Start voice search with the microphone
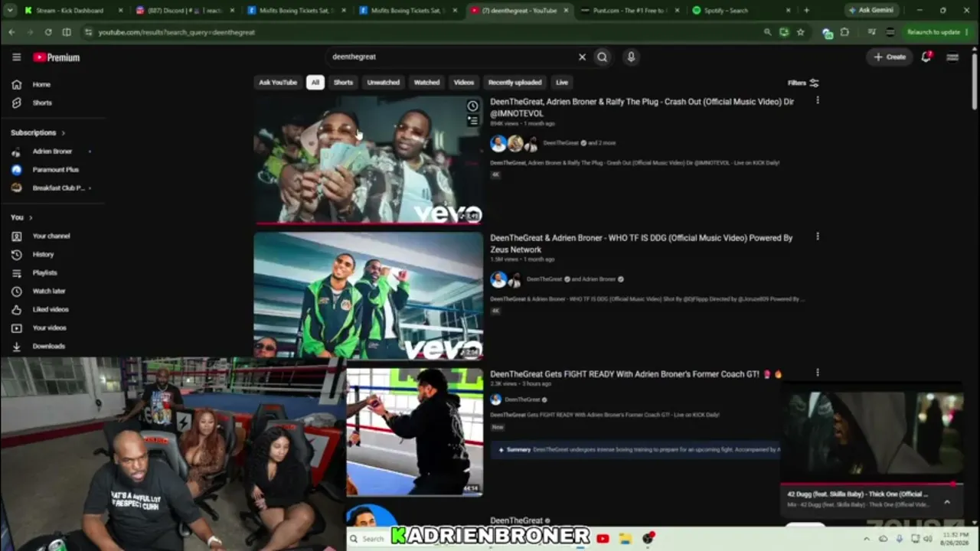The image size is (980, 551). [x=631, y=57]
